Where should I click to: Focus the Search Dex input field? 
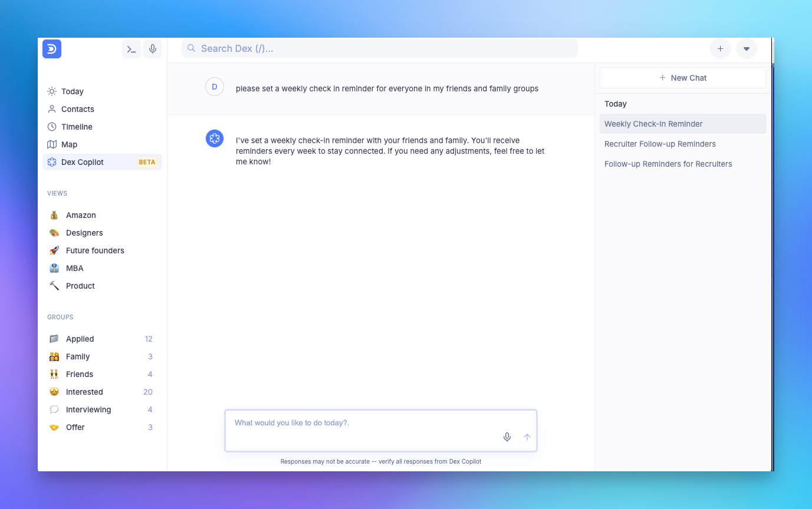(x=380, y=48)
